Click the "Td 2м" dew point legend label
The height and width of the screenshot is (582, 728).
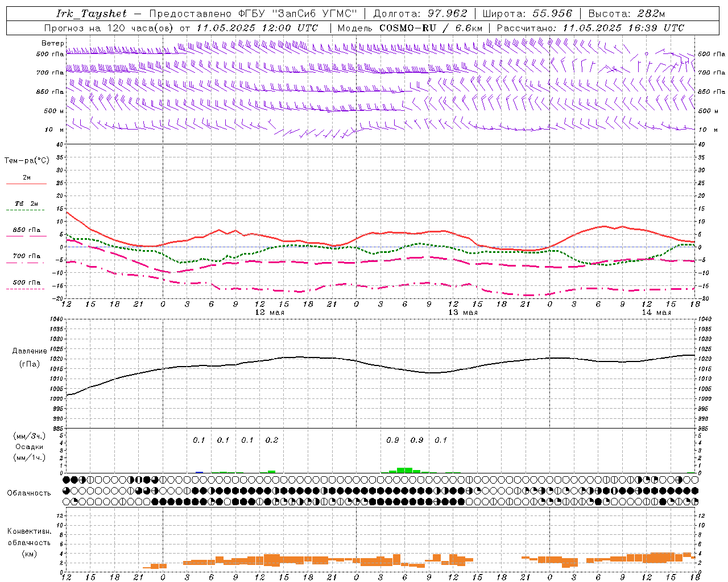[27, 203]
